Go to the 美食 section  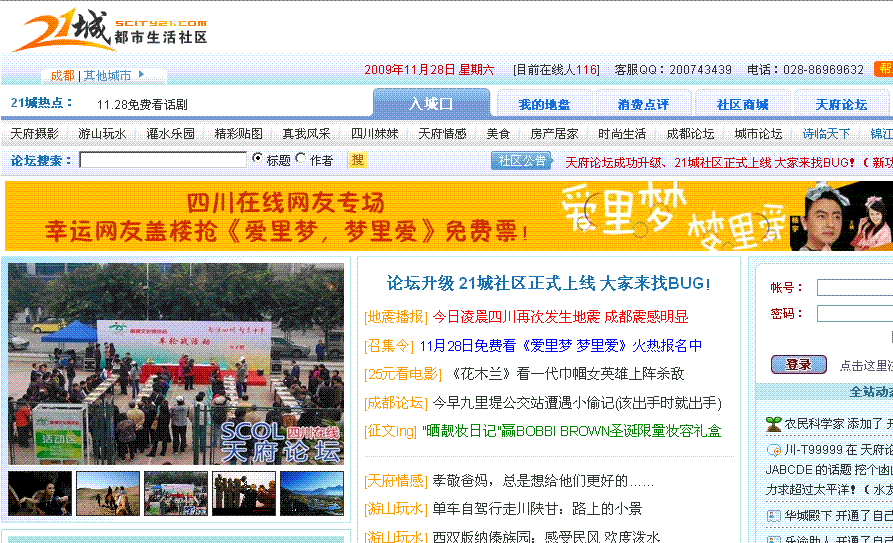click(498, 134)
